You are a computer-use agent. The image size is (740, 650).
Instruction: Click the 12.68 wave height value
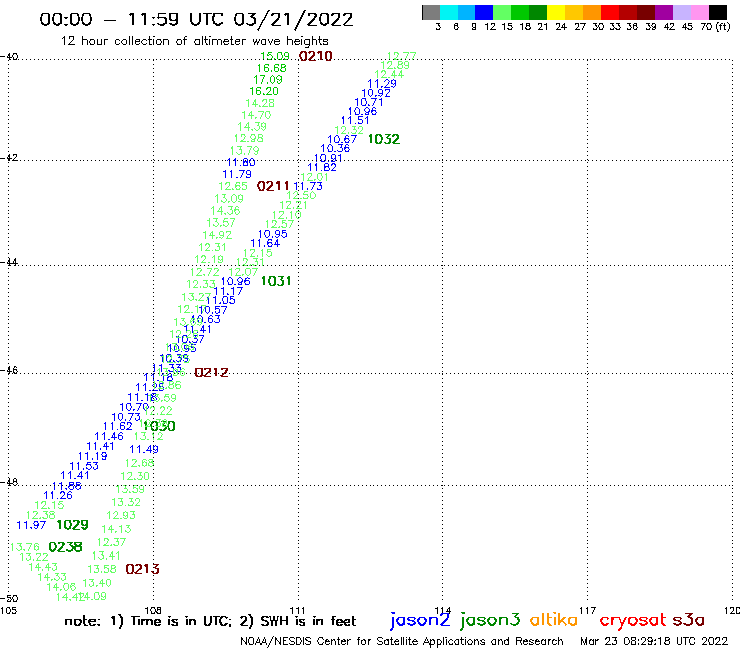click(139, 463)
